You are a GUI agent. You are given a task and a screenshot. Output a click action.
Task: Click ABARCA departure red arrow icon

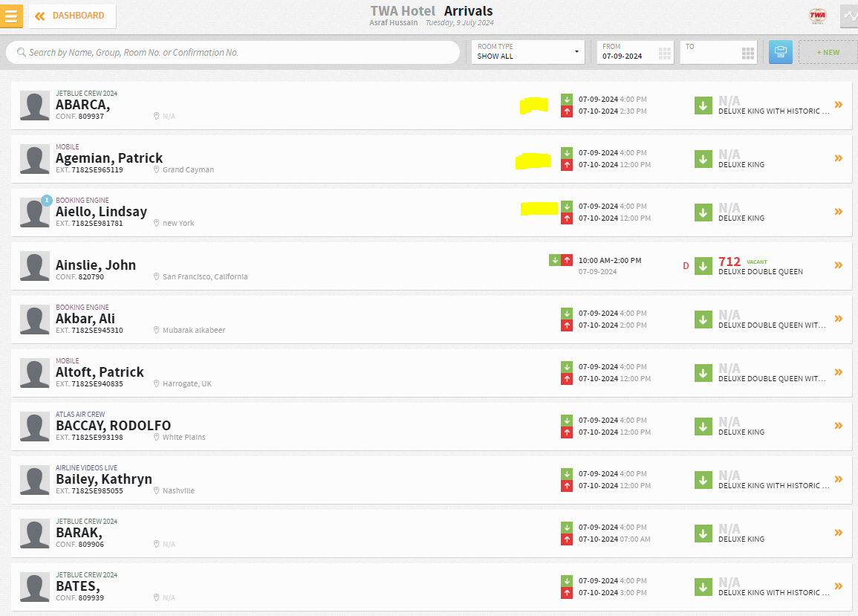(x=567, y=111)
